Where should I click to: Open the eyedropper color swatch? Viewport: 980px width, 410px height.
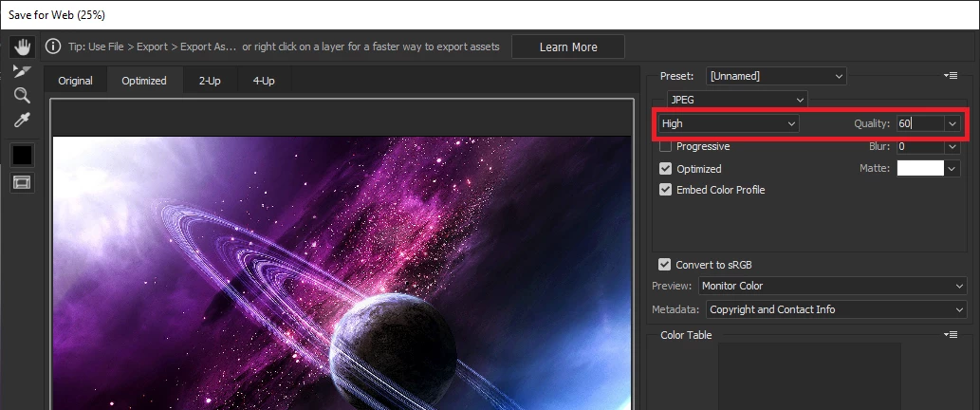23,155
